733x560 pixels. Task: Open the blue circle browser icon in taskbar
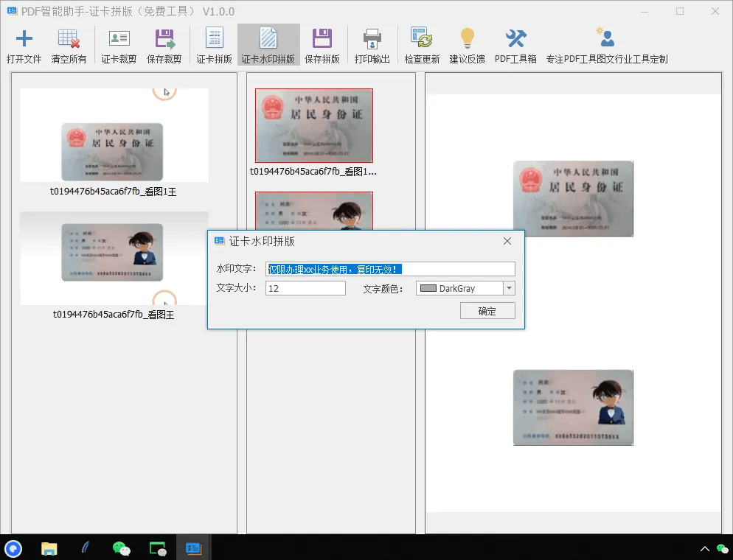click(x=13, y=548)
